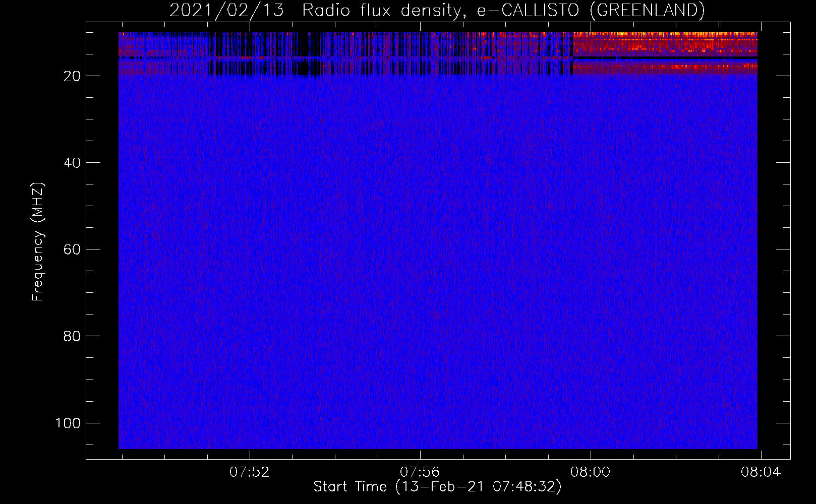
Task: Click the black data dropout near 07:53
Action: [x=309, y=53]
